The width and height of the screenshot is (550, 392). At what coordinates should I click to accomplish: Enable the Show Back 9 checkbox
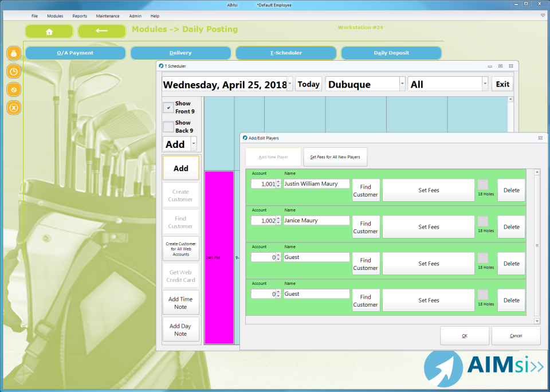click(168, 127)
